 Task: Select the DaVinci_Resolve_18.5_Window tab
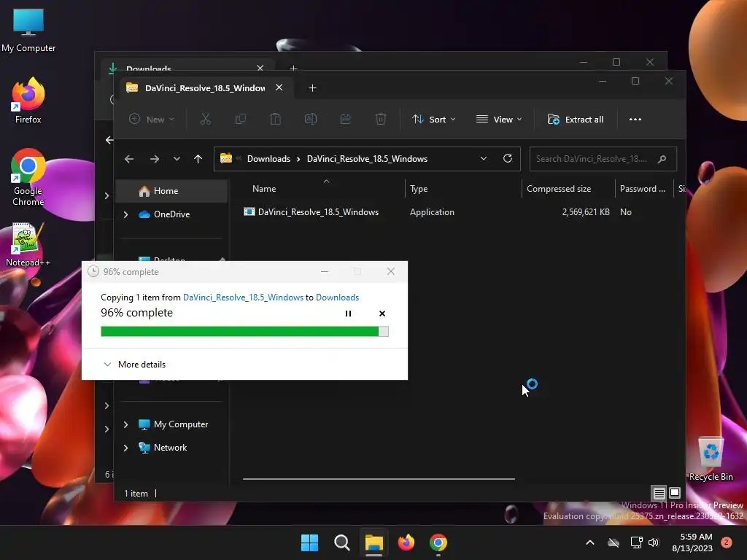(205, 88)
